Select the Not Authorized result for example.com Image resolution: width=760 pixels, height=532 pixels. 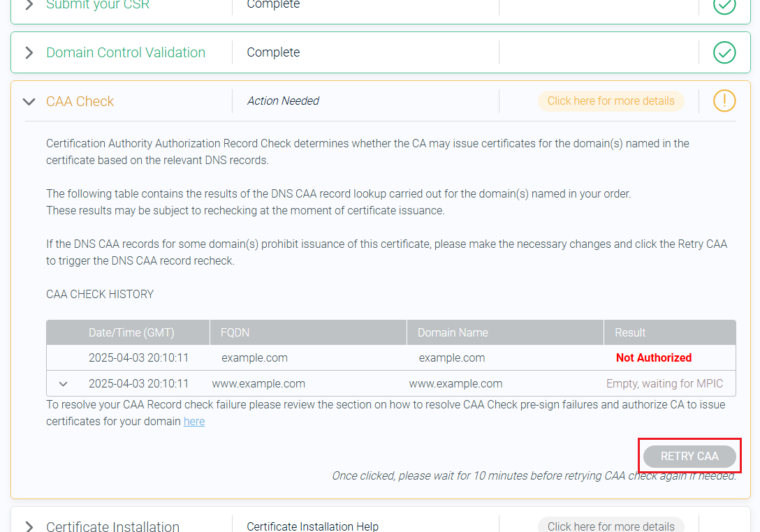point(654,357)
